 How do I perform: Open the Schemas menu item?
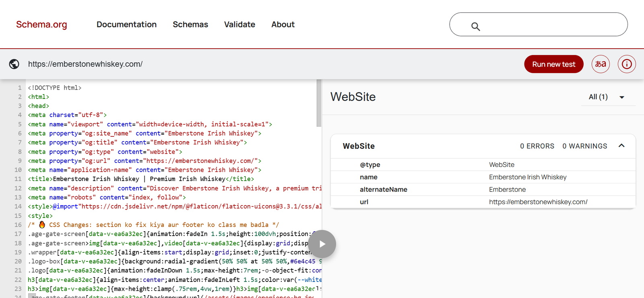click(190, 25)
